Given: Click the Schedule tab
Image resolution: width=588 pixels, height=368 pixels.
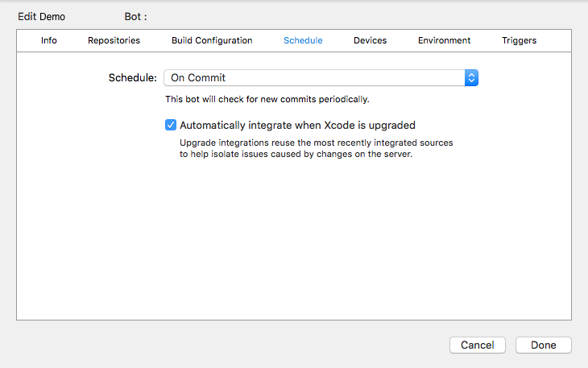Looking at the screenshot, I should click(303, 40).
